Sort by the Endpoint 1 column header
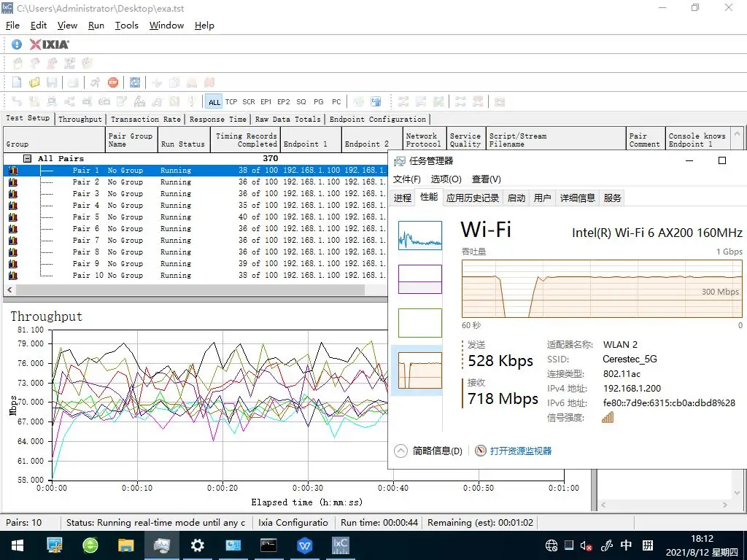 (x=311, y=140)
